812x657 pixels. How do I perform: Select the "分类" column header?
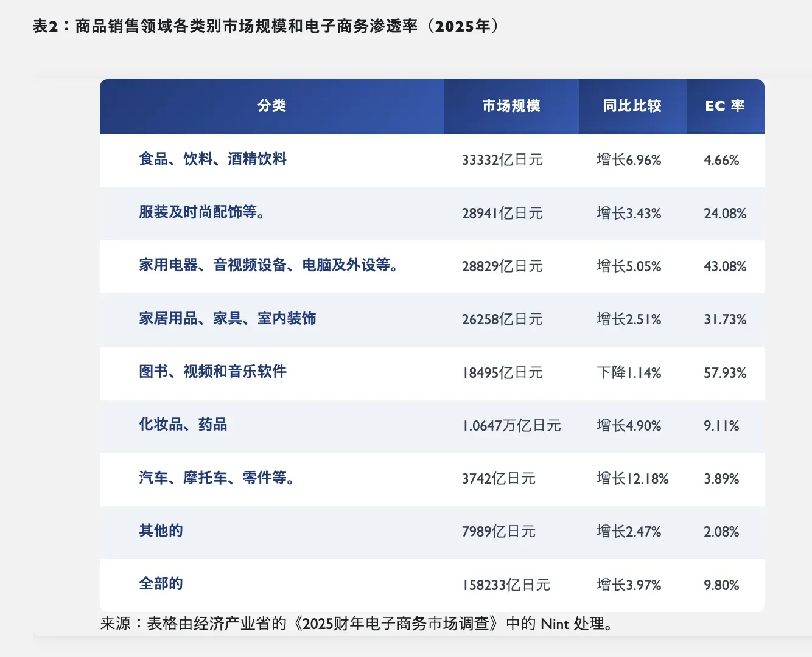coord(272,106)
